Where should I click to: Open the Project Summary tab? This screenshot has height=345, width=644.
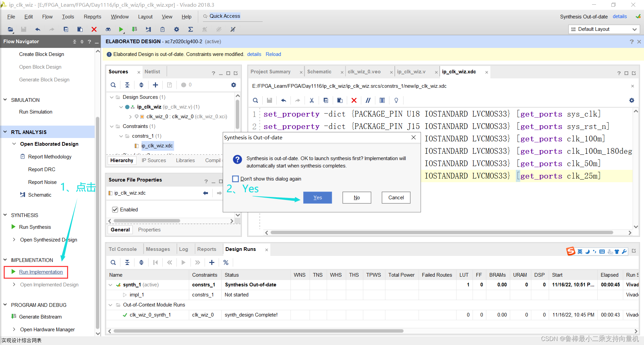pyautogui.click(x=270, y=72)
